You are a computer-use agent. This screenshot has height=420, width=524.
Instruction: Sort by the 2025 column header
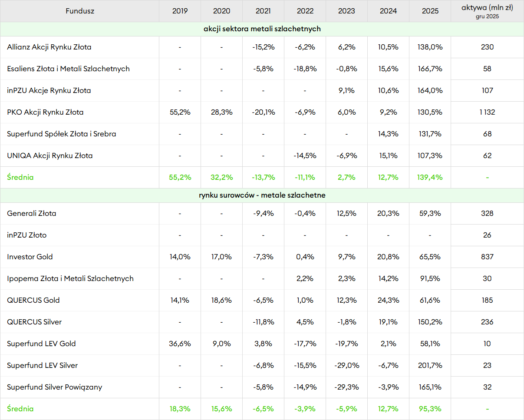coord(430,11)
